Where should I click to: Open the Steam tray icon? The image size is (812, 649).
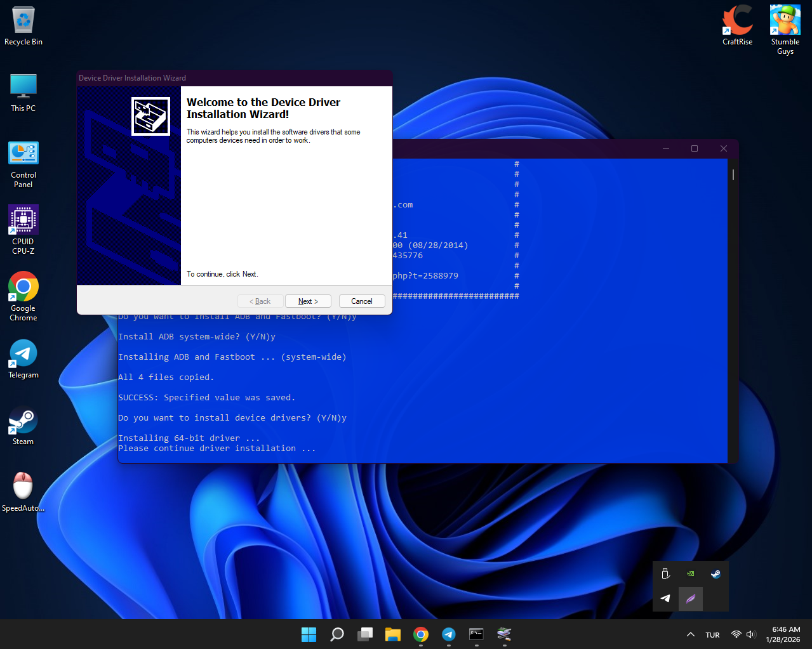click(x=715, y=574)
